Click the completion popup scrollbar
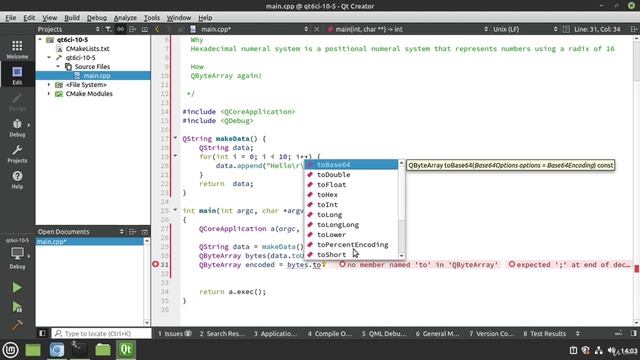The image size is (640, 360). click(x=402, y=209)
